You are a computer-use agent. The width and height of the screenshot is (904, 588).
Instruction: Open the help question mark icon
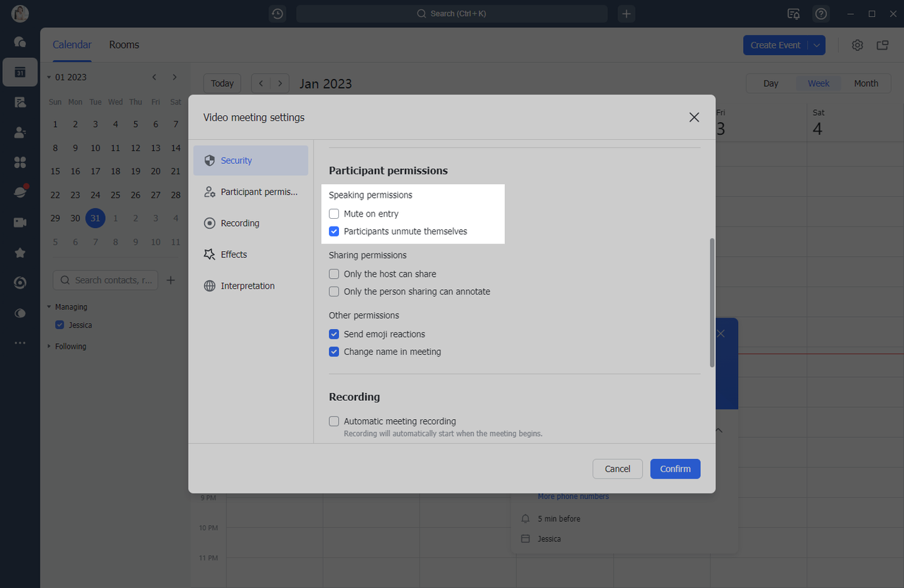(821, 13)
